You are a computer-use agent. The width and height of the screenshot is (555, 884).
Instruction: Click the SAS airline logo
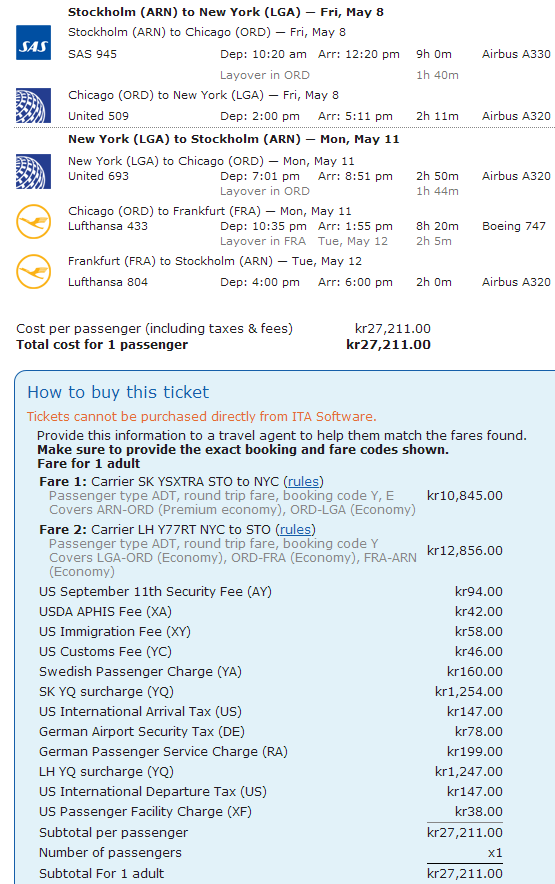[33, 43]
